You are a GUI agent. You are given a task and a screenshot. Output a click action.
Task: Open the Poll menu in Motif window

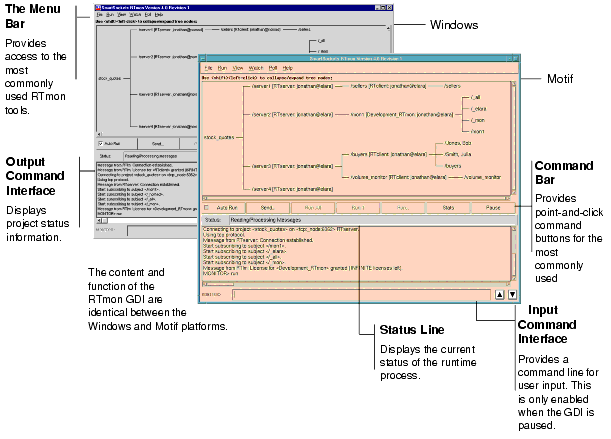pos(273,68)
